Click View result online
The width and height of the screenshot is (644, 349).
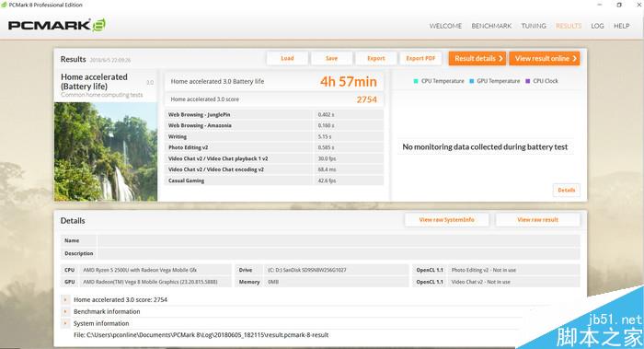click(545, 58)
